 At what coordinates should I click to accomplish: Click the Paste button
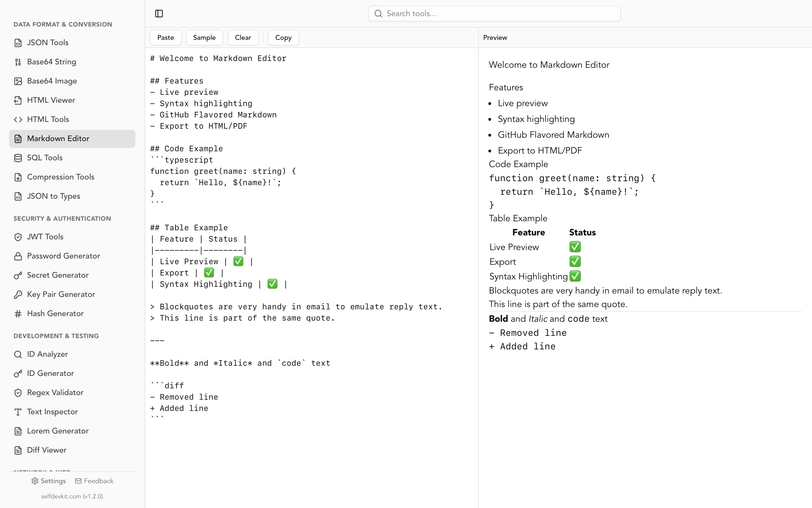(x=166, y=38)
